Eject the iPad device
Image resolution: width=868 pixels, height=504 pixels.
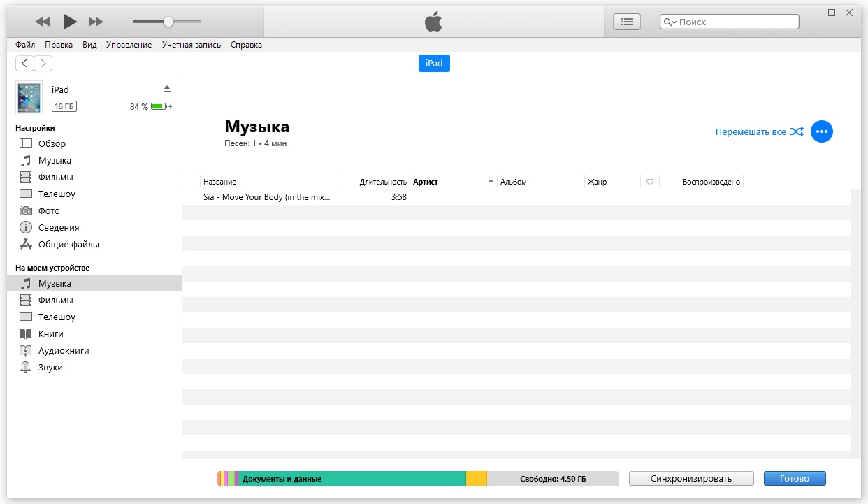167,89
